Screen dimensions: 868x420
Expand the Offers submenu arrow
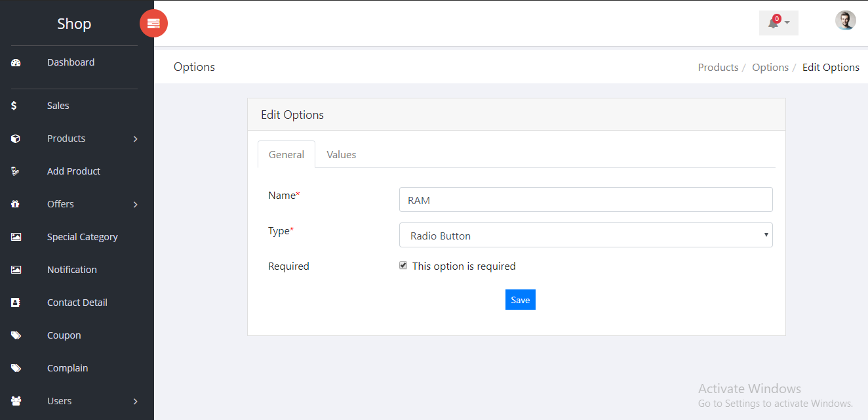point(135,205)
